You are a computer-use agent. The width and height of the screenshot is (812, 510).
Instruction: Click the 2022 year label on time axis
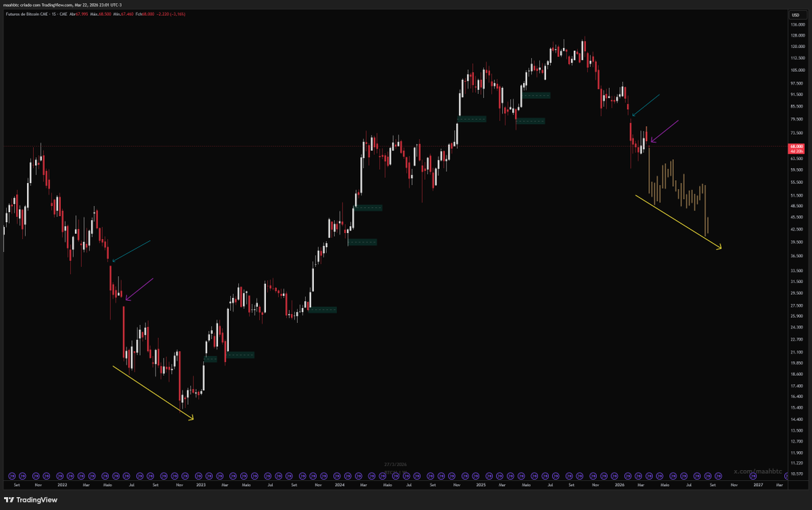point(62,485)
